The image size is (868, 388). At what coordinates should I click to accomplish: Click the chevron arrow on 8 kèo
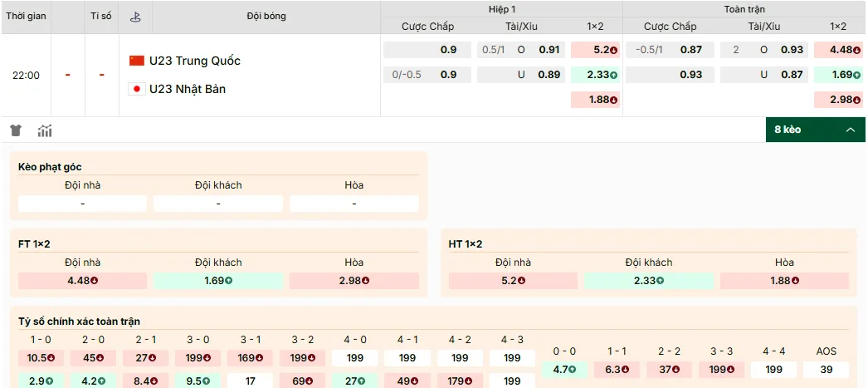pos(850,130)
